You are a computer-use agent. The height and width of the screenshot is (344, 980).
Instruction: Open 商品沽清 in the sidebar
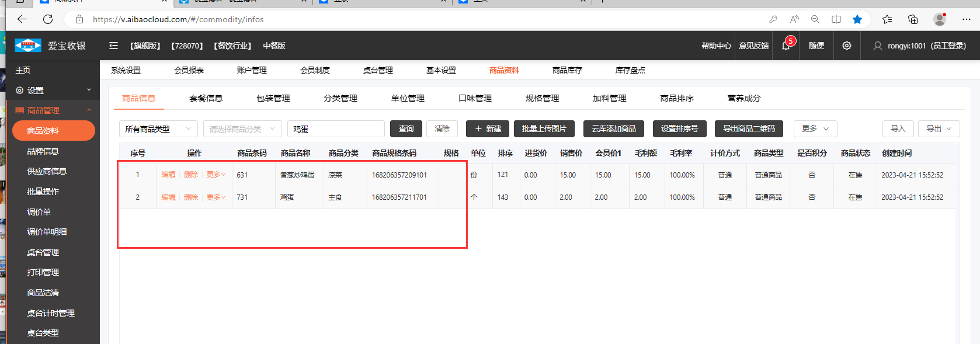point(43,293)
